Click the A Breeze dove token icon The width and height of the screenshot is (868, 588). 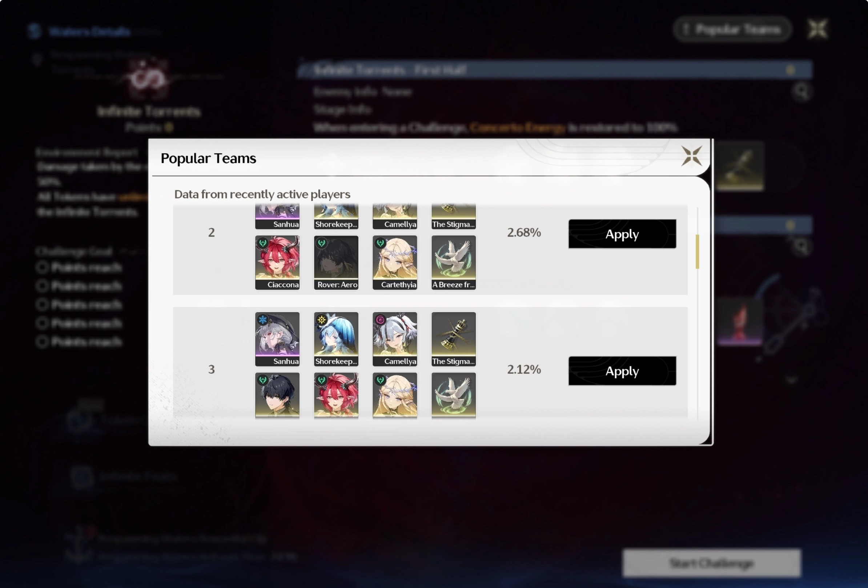[453, 262]
